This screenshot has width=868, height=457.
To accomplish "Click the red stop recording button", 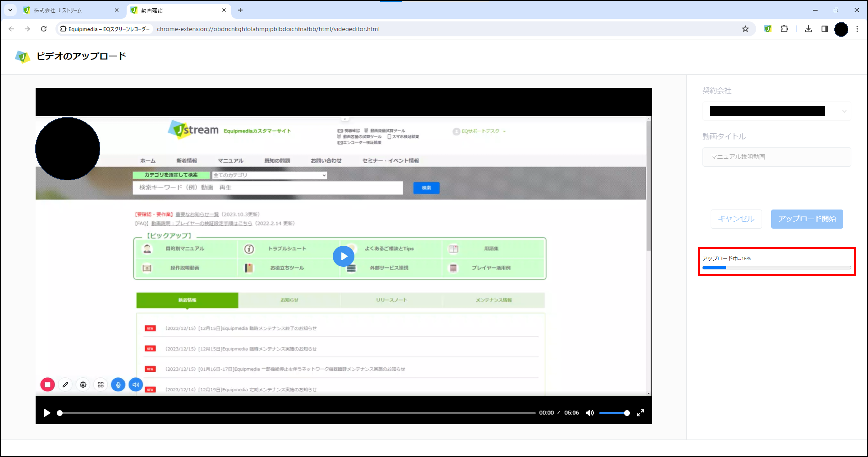I will pos(47,385).
